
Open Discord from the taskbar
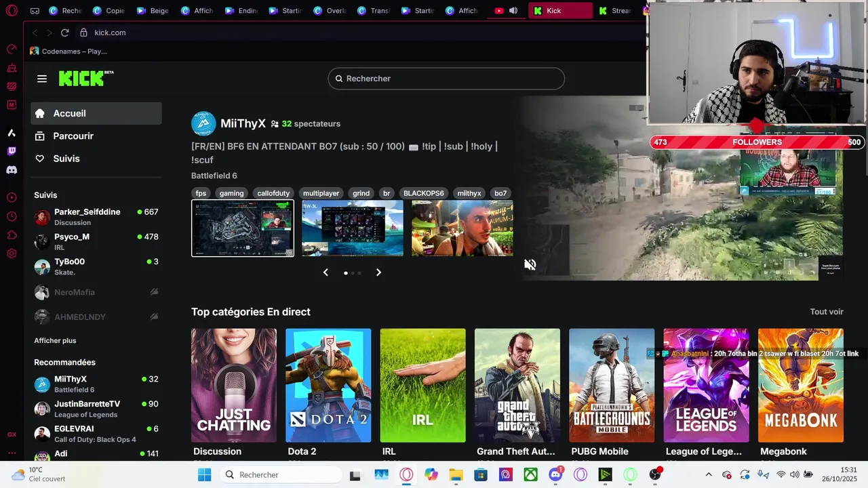coord(556,474)
